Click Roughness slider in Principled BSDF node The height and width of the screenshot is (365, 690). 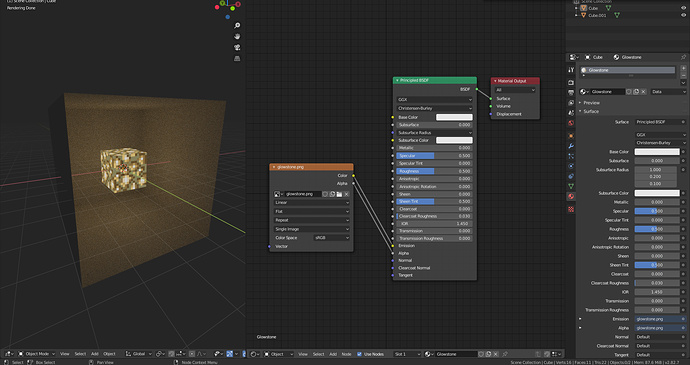click(x=434, y=171)
